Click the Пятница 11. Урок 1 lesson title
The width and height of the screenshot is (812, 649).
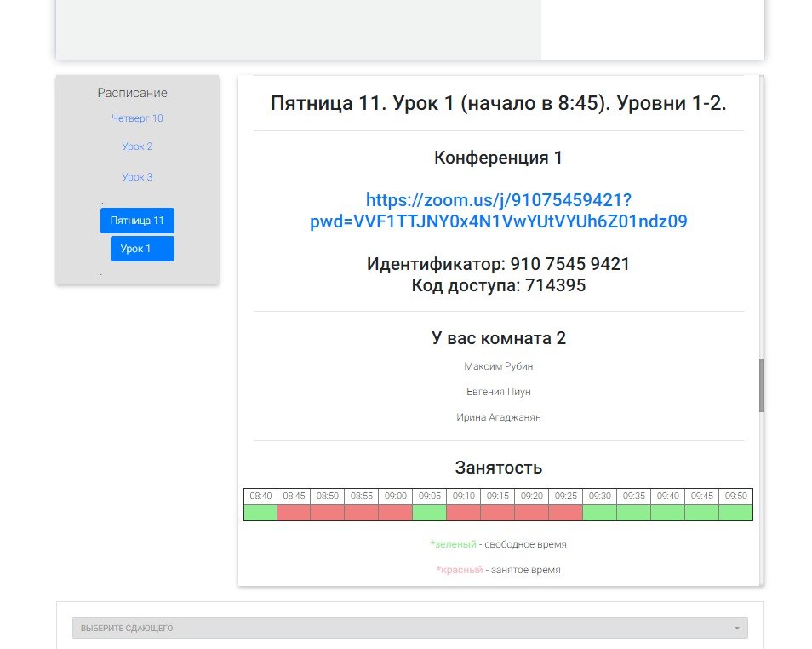498,103
